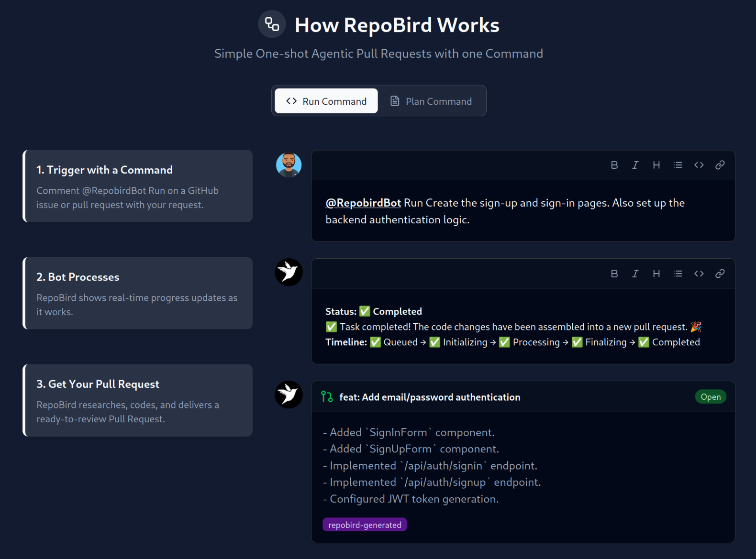This screenshot has width=756, height=559.
Task: Click the 'Added SignUpForm component' line
Action: (411, 449)
